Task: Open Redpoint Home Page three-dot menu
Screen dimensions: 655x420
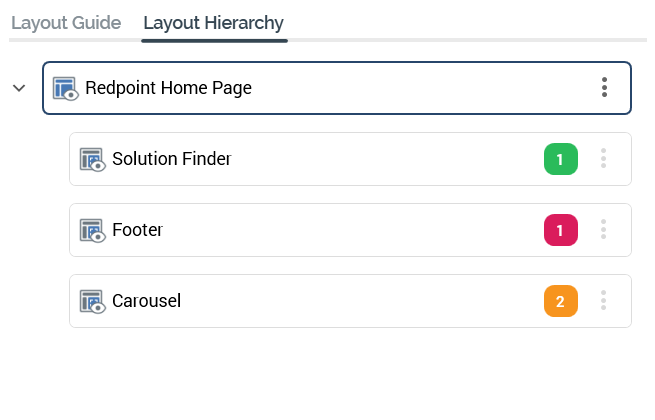Action: (604, 88)
